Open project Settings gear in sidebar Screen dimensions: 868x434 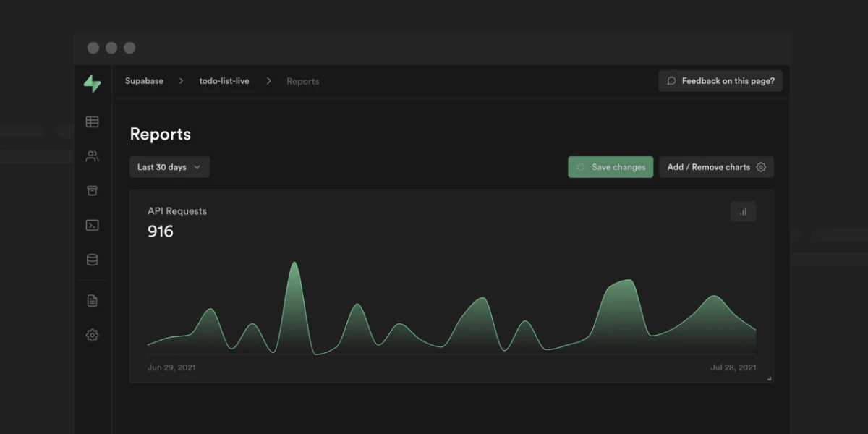pyautogui.click(x=92, y=335)
